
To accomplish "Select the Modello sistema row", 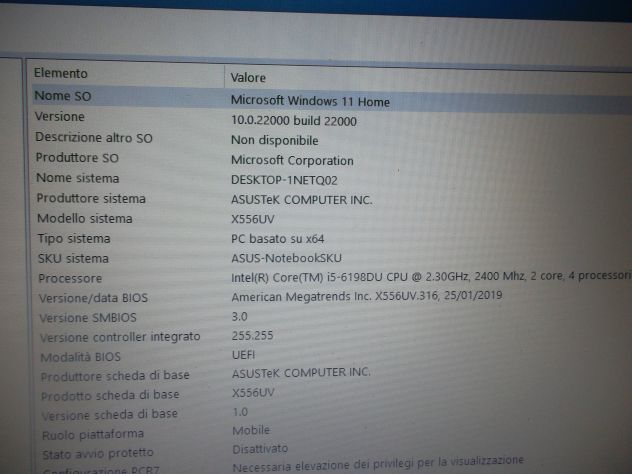I will pos(85,218).
